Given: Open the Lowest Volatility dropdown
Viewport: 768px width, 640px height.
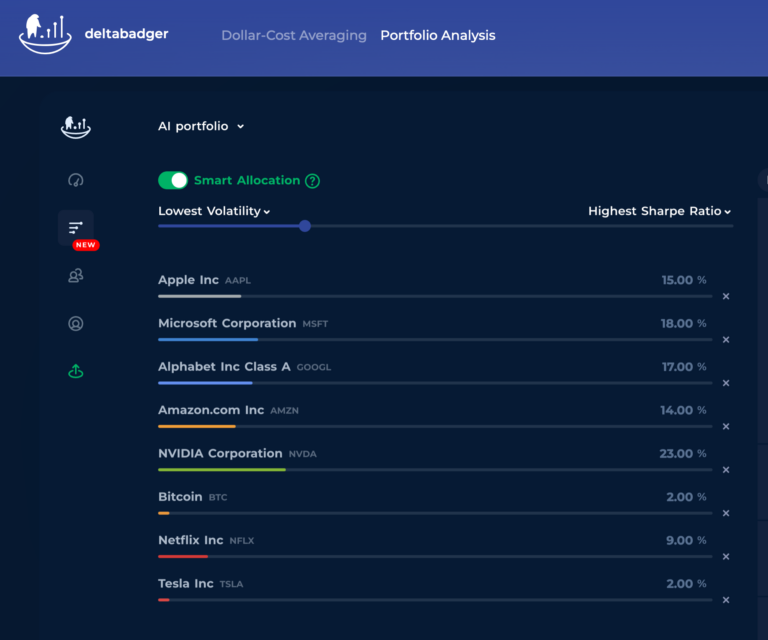Looking at the screenshot, I should coord(214,211).
